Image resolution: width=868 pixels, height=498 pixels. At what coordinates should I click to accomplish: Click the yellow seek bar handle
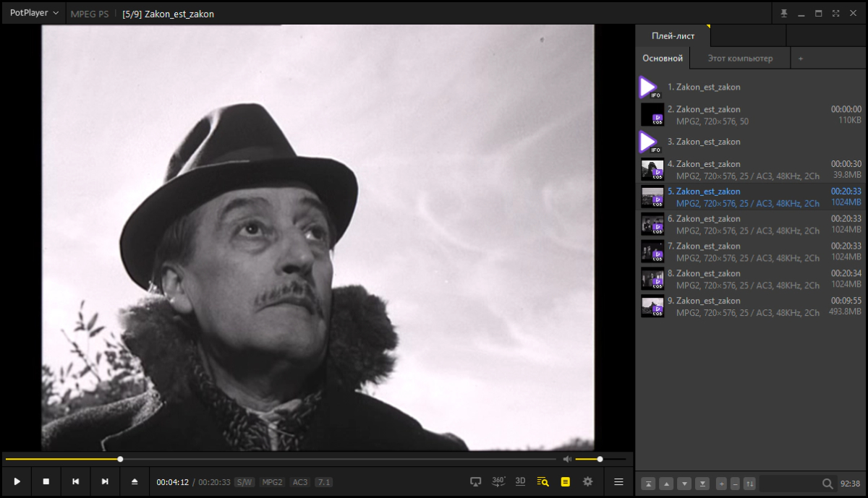coord(120,459)
